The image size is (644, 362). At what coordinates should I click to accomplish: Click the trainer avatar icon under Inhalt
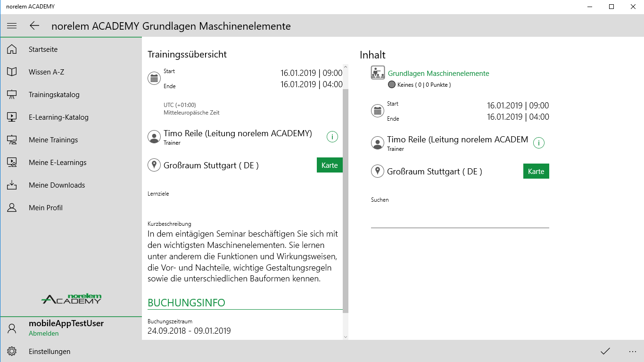378,143
